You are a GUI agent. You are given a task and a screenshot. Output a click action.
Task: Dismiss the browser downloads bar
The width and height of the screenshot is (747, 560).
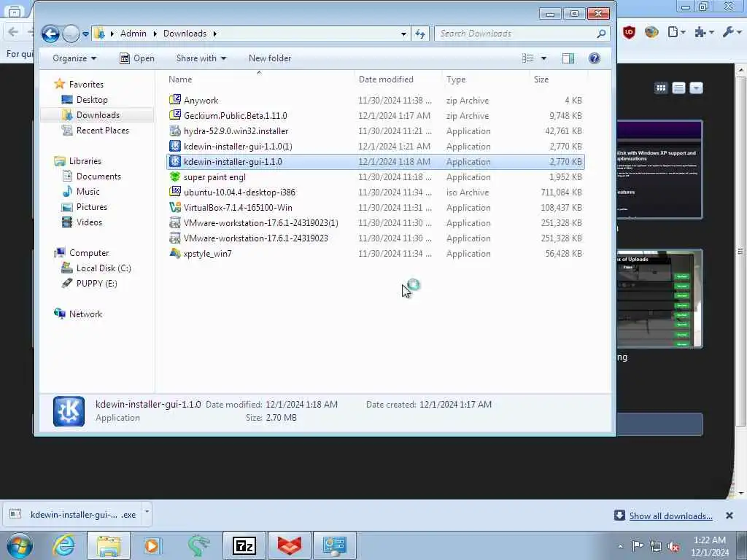point(729,516)
